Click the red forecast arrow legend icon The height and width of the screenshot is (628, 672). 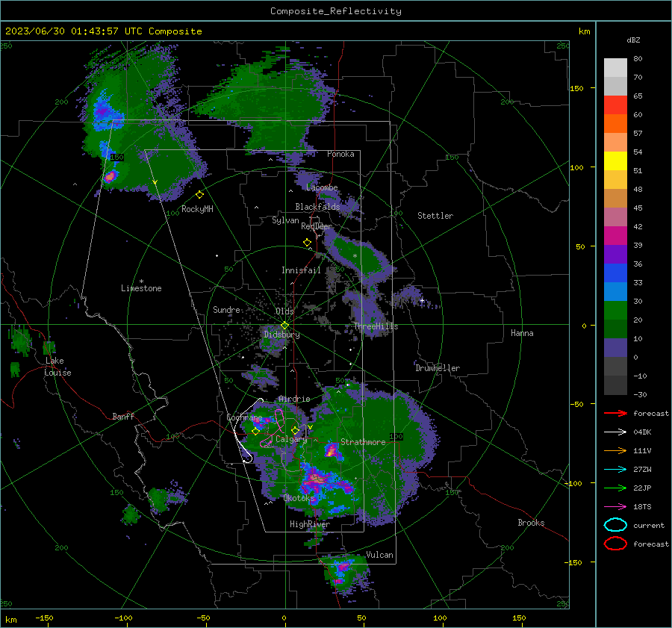pos(615,413)
